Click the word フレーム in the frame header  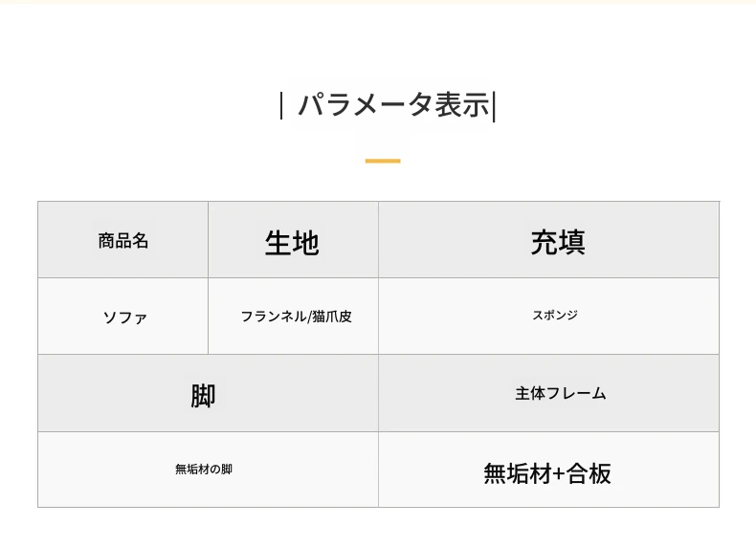(x=576, y=393)
